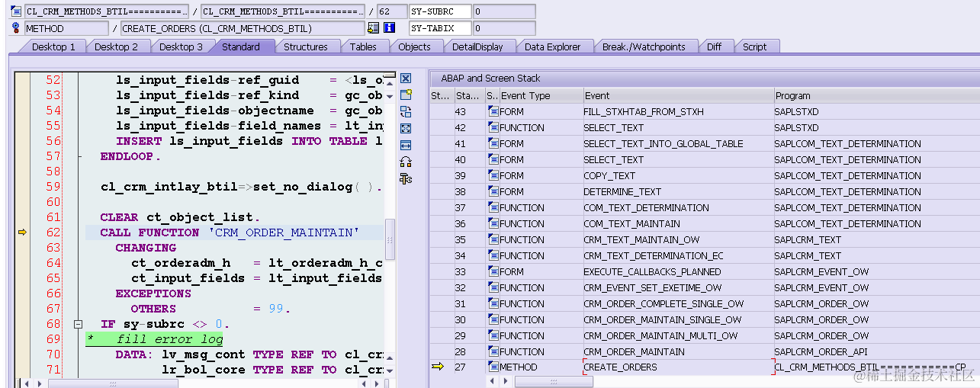Click value field next to SY-SUBRC

click(x=503, y=11)
